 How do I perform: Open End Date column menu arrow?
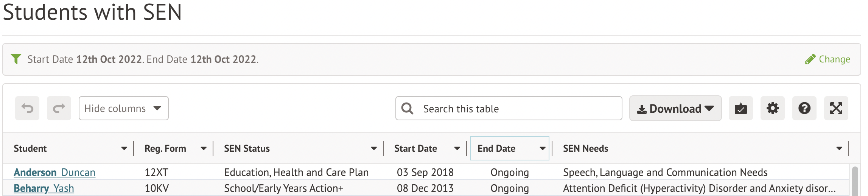pos(543,149)
